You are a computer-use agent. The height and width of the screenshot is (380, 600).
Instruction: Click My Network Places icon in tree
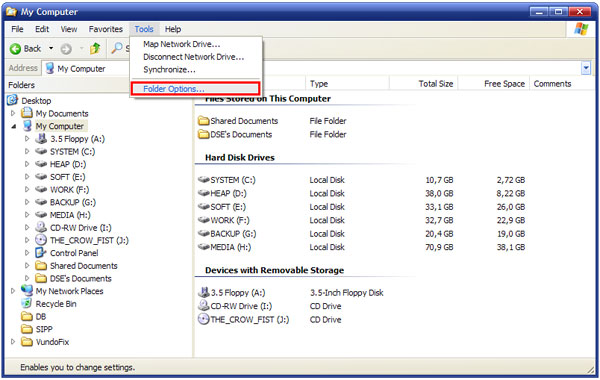tap(27, 290)
